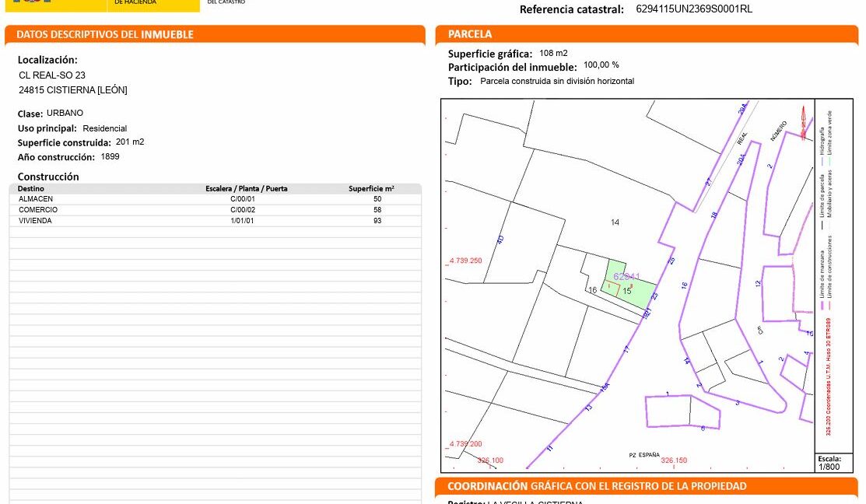Click cell 'C/00/02' in COMERCIO row
866x504 pixels.
(243, 210)
